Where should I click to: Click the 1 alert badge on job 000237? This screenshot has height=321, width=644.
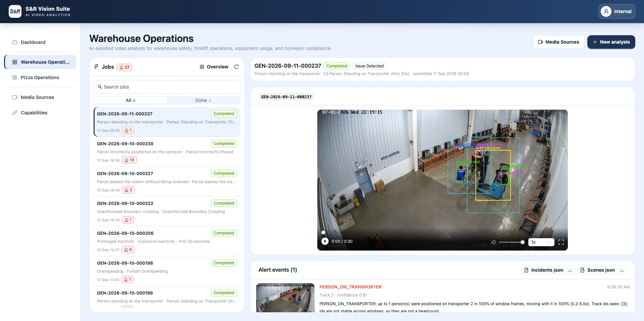(x=128, y=130)
